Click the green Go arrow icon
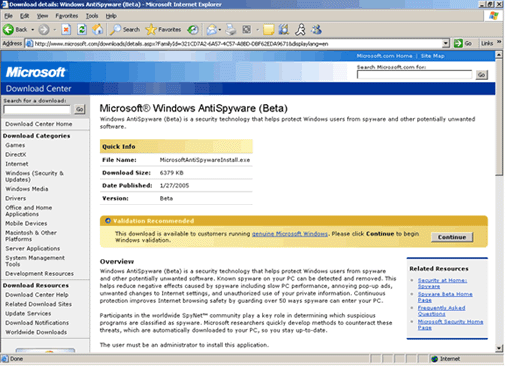 tap(458, 43)
